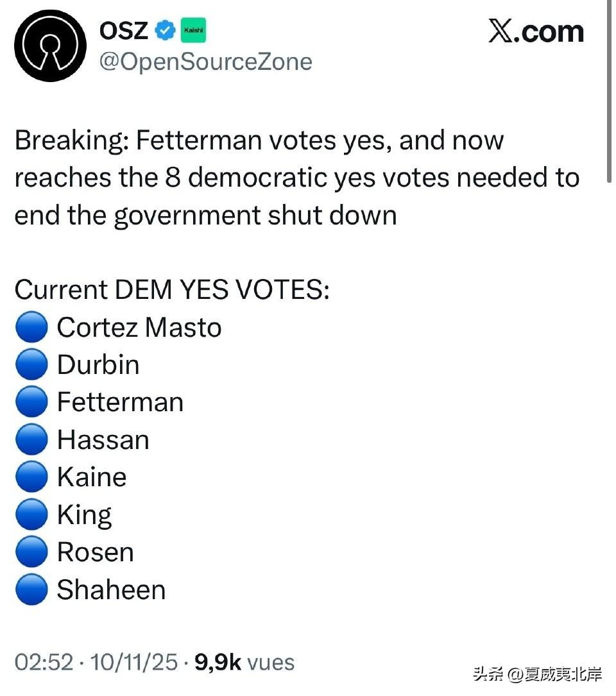616x696 pixels.
Task: Click the blue circle beside Rosen
Action: pyautogui.click(x=31, y=552)
